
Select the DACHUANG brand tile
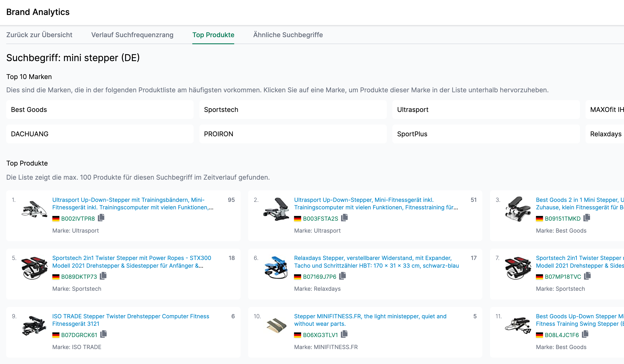pos(100,134)
